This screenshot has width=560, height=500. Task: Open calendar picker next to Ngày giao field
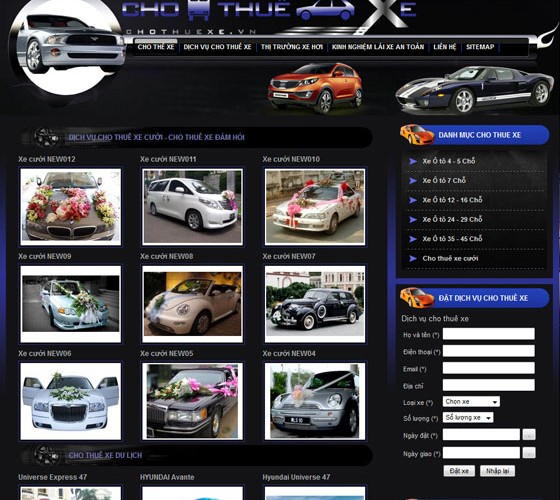coord(529,453)
